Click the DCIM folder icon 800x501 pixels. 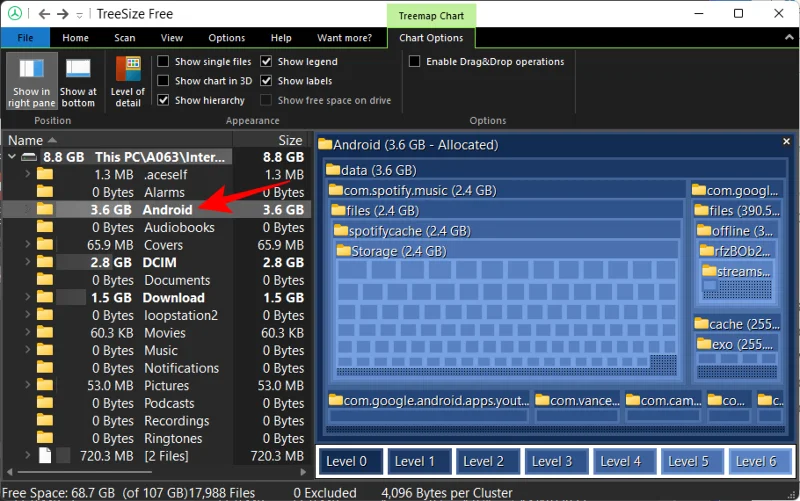tap(45, 262)
